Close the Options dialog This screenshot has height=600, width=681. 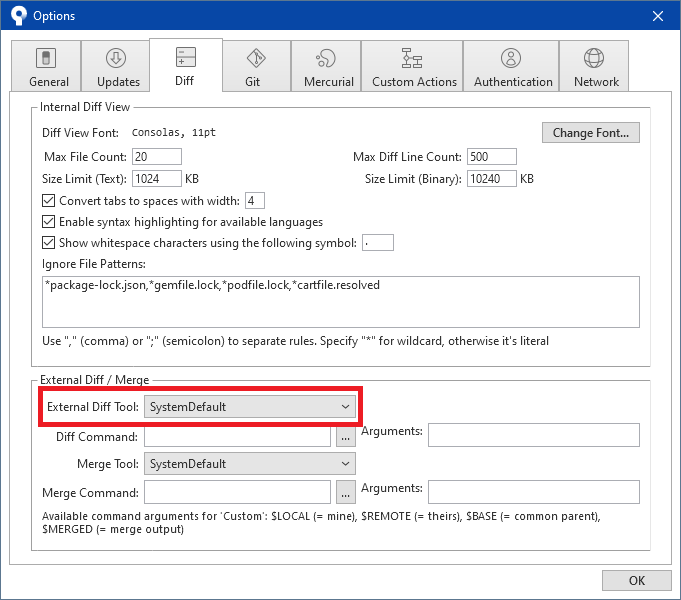[658, 16]
